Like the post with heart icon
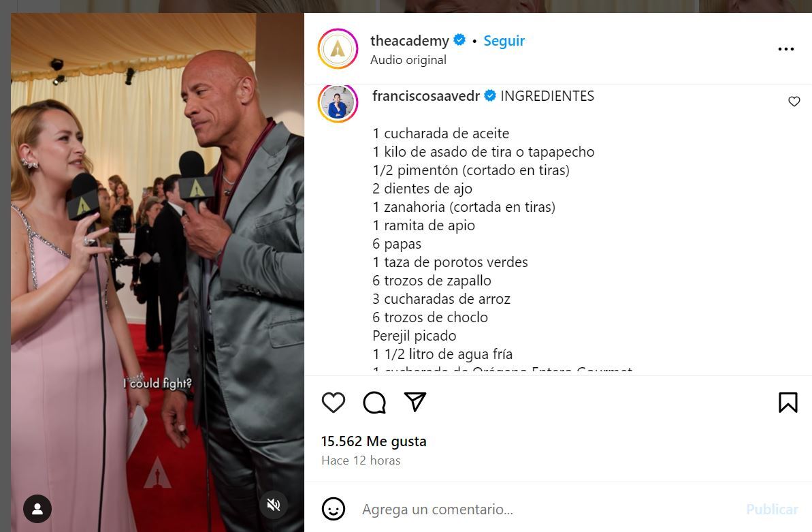Image resolution: width=812 pixels, height=532 pixels. 333,403
